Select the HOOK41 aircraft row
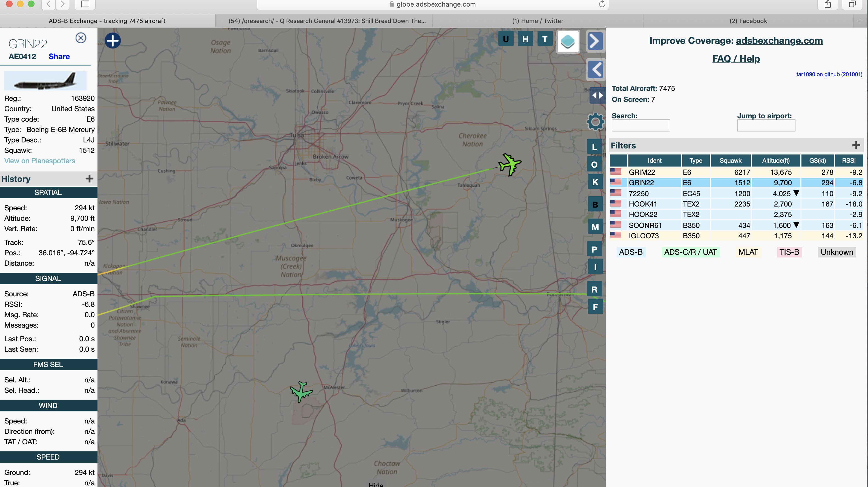The height and width of the screenshot is (487, 868). pyautogui.click(x=736, y=204)
